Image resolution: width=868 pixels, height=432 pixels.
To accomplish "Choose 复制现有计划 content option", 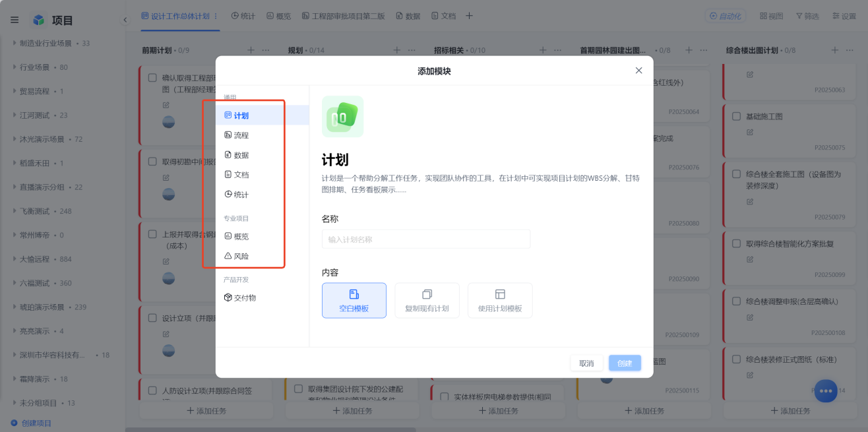I will click(427, 301).
